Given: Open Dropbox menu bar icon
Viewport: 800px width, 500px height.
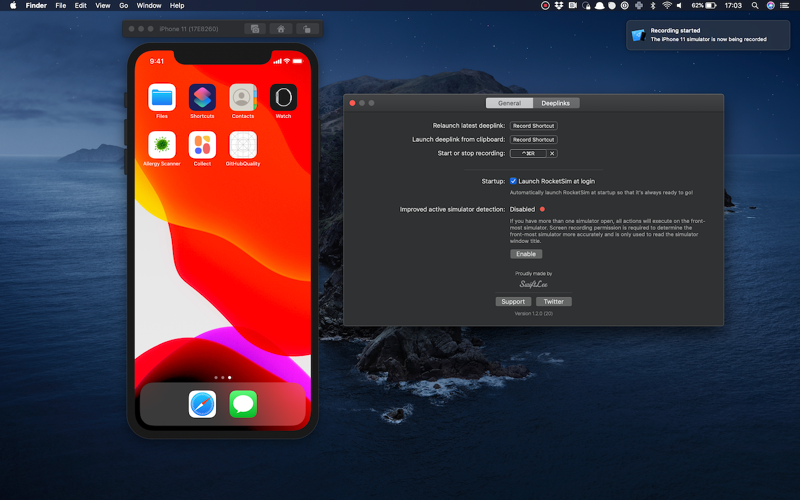Looking at the screenshot, I should (559, 6).
